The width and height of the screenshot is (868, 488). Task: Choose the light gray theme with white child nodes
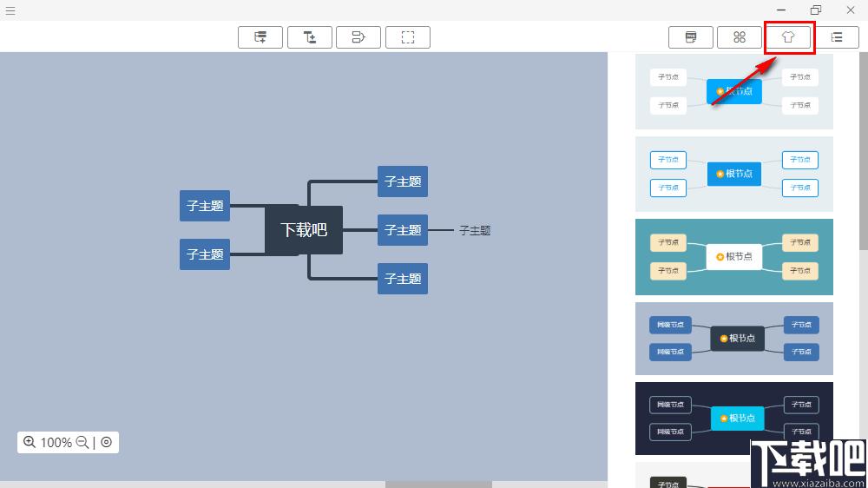pos(734,91)
